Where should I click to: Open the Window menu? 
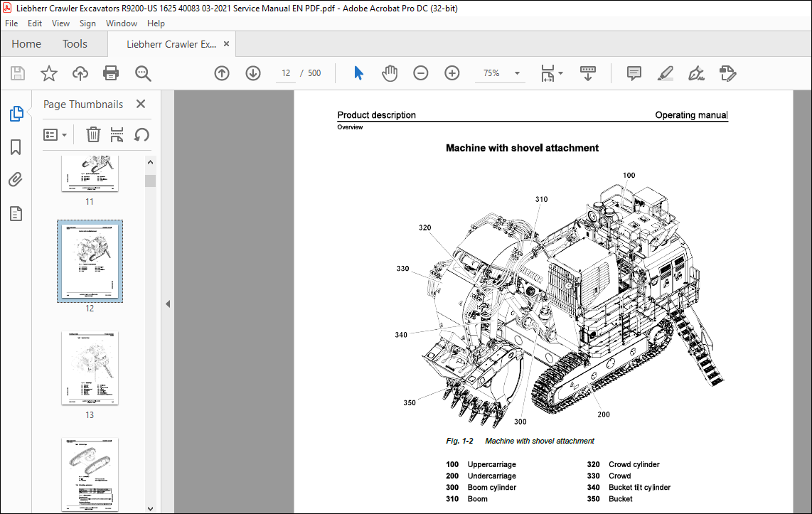tap(121, 23)
